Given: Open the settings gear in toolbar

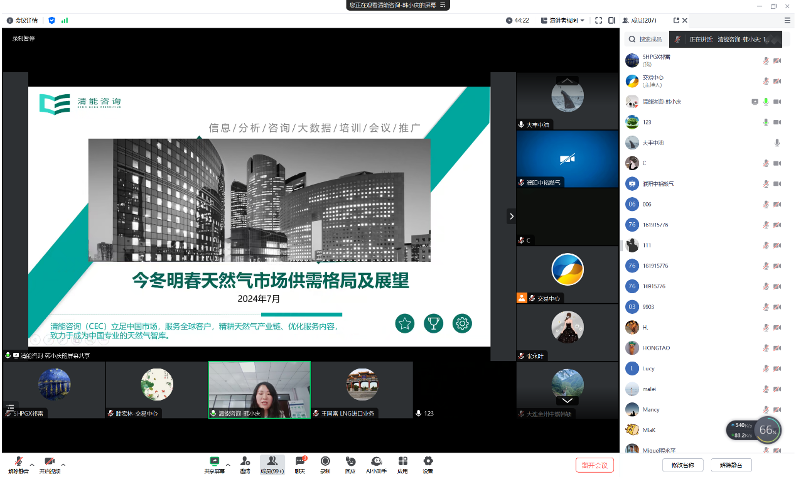Looking at the screenshot, I should coord(428,464).
